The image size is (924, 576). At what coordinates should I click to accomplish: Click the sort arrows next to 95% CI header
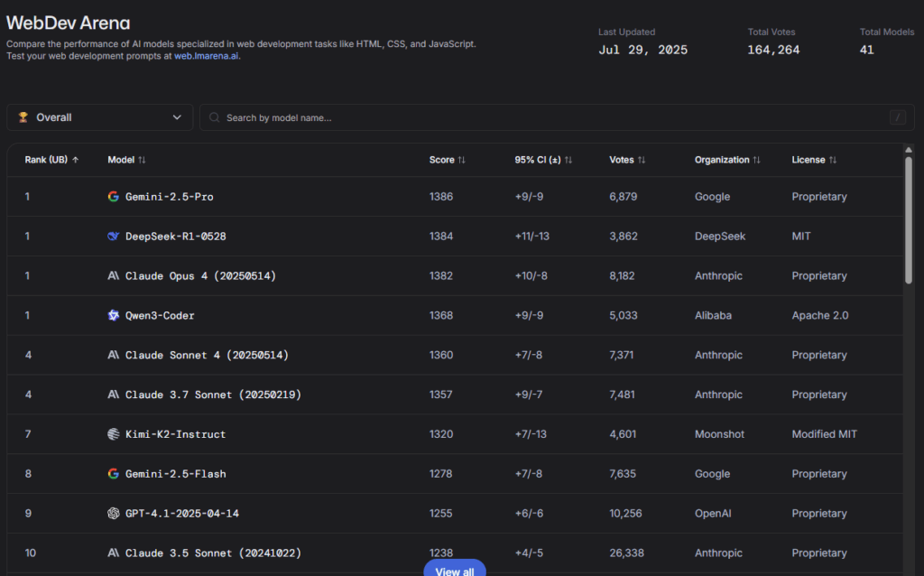coord(568,160)
